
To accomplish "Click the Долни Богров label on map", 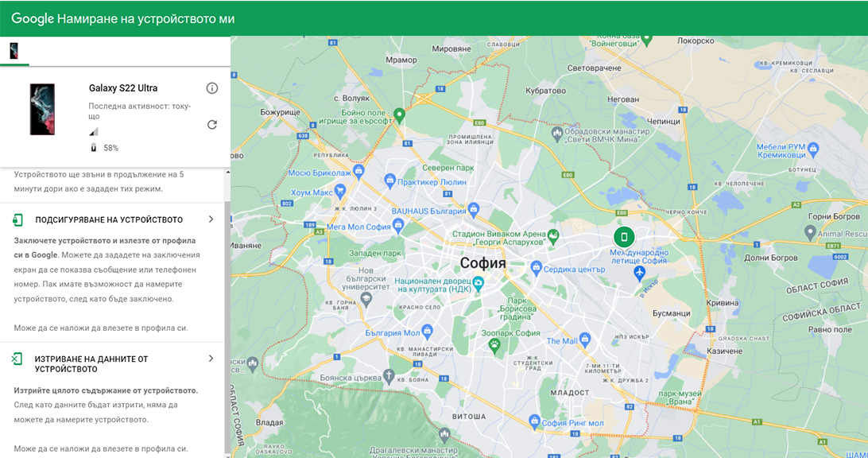I will click(x=771, y=258).
